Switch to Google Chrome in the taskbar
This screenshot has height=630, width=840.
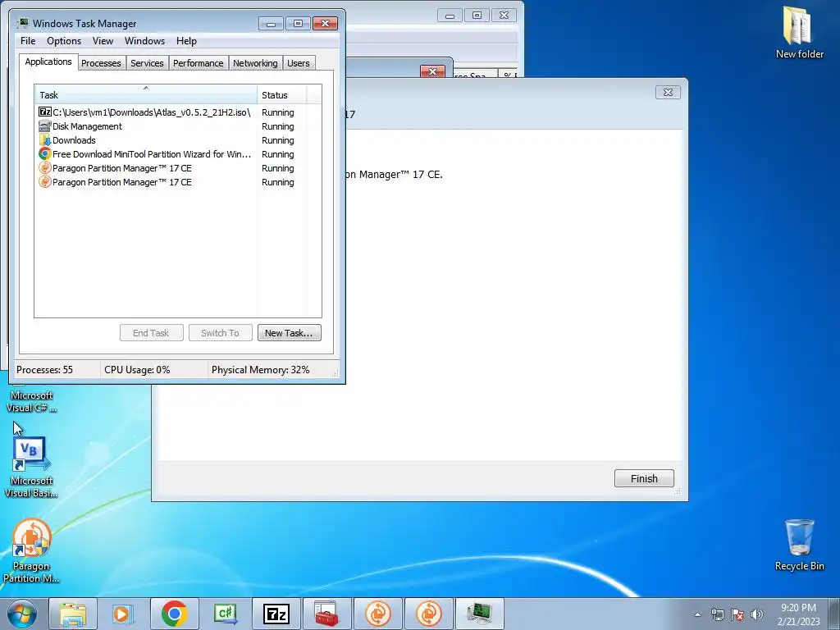(174, 614)
